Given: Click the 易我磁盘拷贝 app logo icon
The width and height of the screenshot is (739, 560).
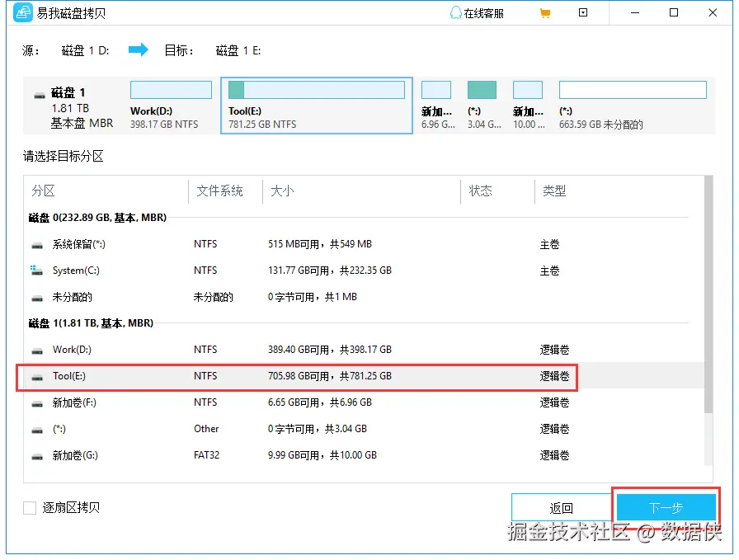Looking at the screenshot, I should pyautogui.click(x=22, y=12).
